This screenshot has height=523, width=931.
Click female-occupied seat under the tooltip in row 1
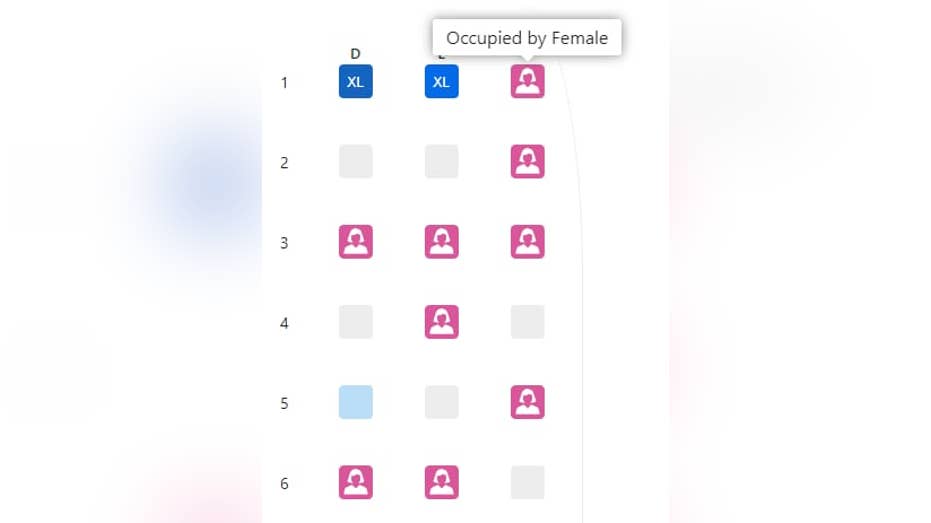click(527, 81)
